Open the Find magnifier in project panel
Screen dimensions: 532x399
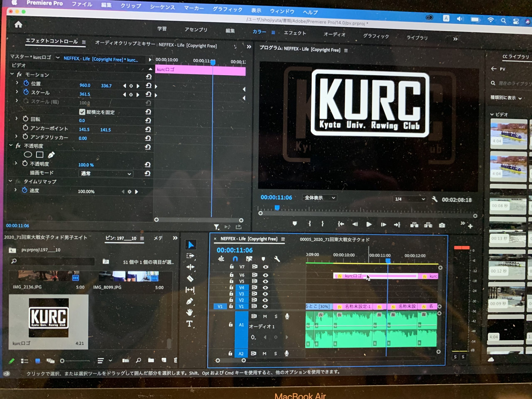(x=139, y=360)
